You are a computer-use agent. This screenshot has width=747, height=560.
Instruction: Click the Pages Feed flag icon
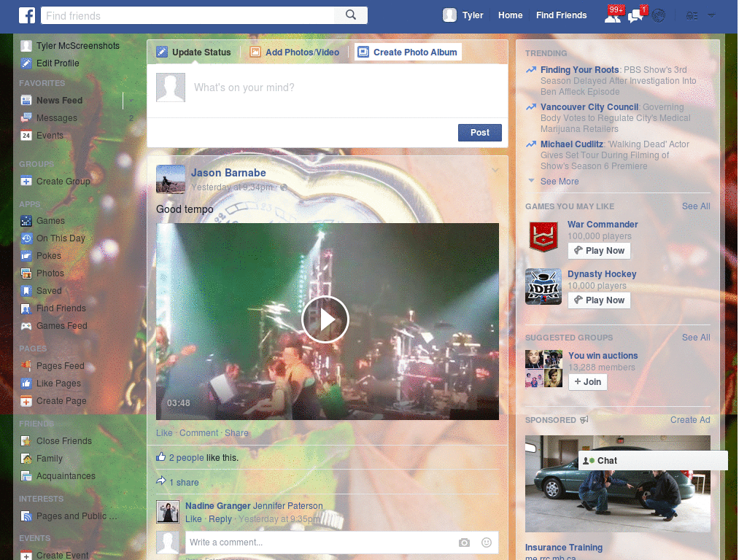(26, 366)
